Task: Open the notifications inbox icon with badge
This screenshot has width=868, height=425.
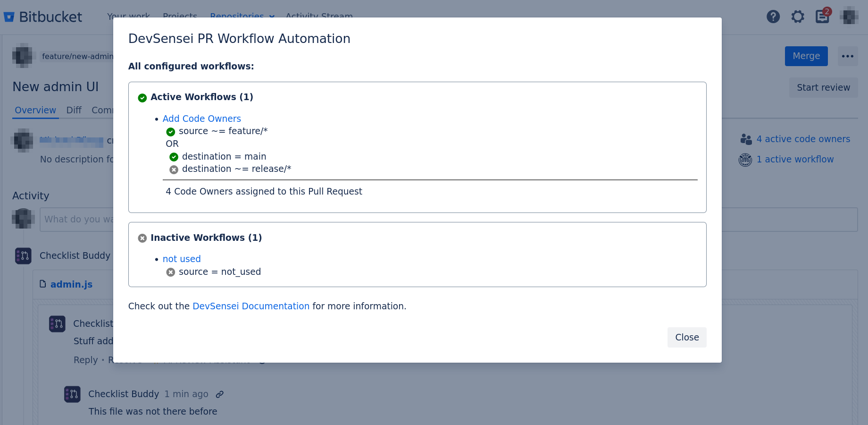Action: pyautogui.click(x=823, y=16)
